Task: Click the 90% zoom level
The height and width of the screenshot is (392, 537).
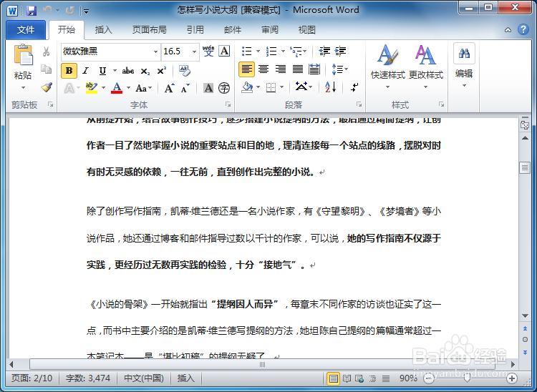Action: tap(408, 378)
